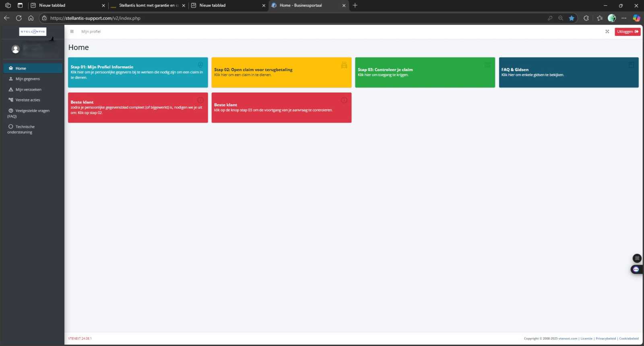The image size is (644, 346).
Task: Click the password key icon in the address bar
Action: [x=550, y=18]
